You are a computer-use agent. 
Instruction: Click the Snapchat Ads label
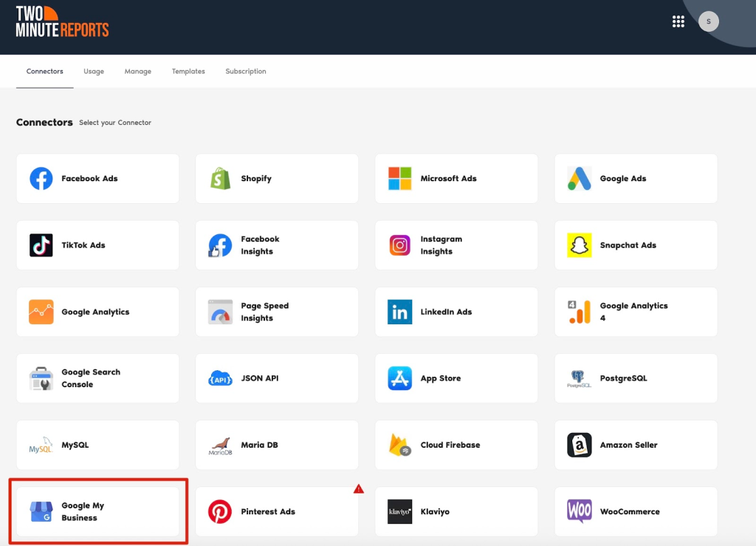coord(628,245)
